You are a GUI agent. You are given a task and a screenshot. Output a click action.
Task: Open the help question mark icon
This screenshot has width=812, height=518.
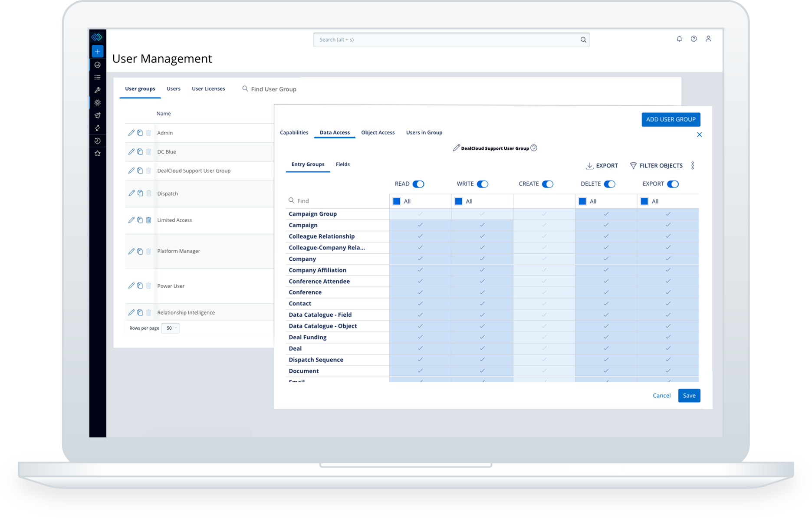tap(694, 39)
